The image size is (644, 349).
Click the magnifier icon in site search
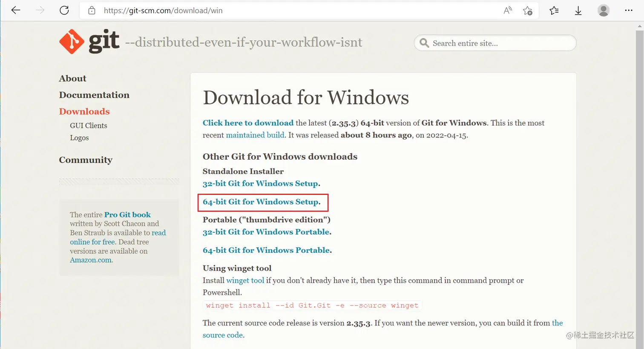coord(424,43)
